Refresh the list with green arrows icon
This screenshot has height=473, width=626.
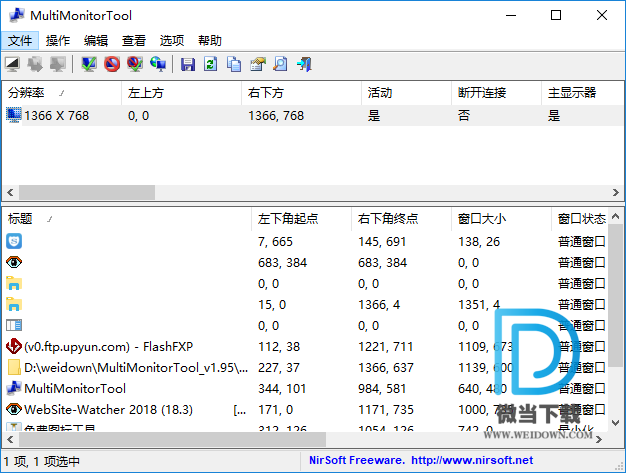[211, 64]
